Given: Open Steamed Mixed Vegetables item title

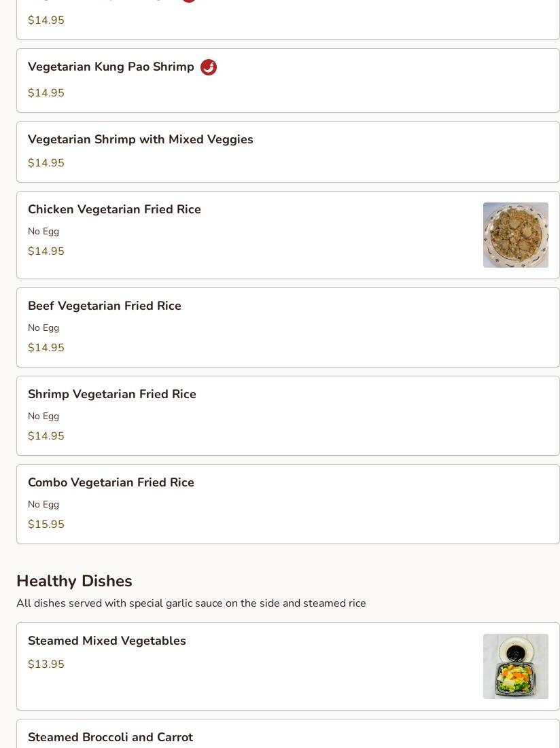Looking at the screenshot, I should point(107,641).
